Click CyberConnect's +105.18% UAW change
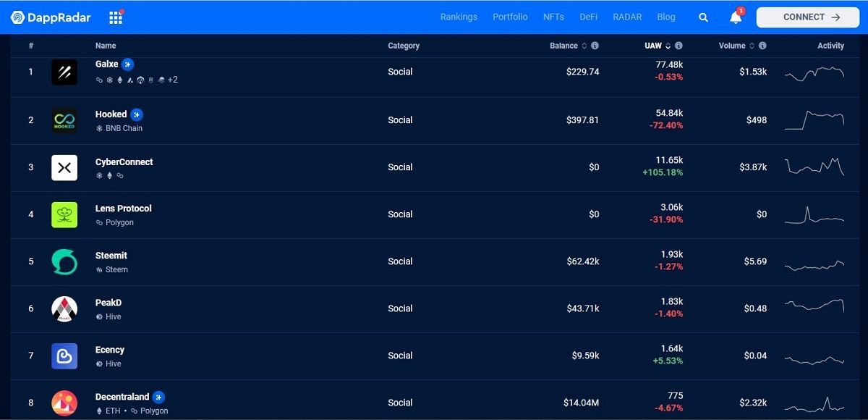The width and height of the screenshot is (868, 420). 663,172
